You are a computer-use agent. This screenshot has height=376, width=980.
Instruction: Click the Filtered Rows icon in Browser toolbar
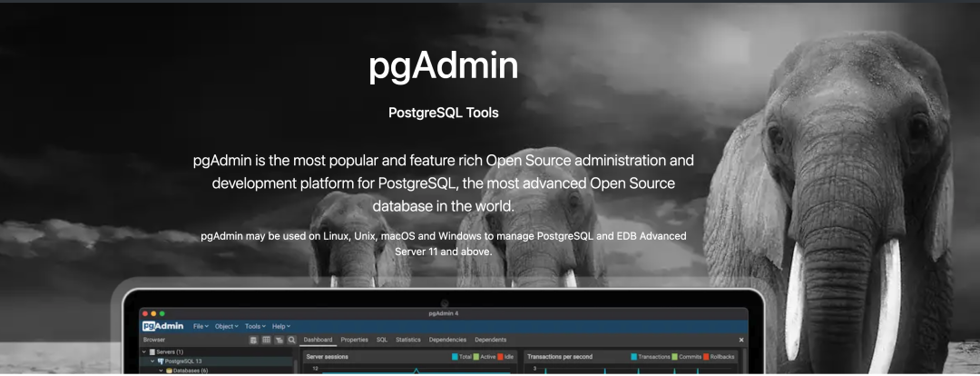point(279,340)
